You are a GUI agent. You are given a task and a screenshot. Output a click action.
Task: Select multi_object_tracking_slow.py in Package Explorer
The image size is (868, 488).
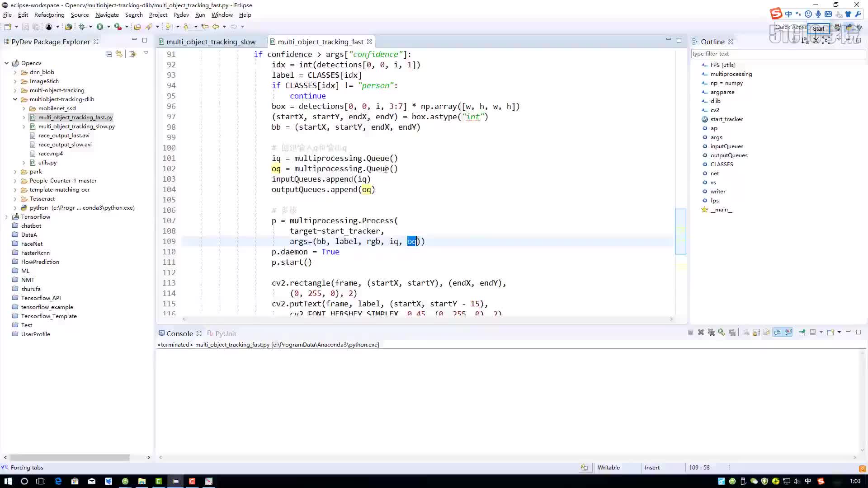point(76,127)
